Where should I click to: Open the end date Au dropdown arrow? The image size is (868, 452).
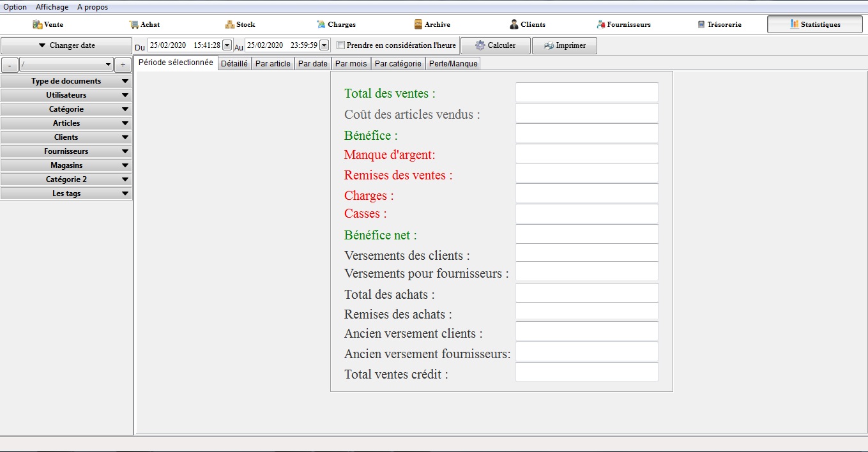(324, 45)
